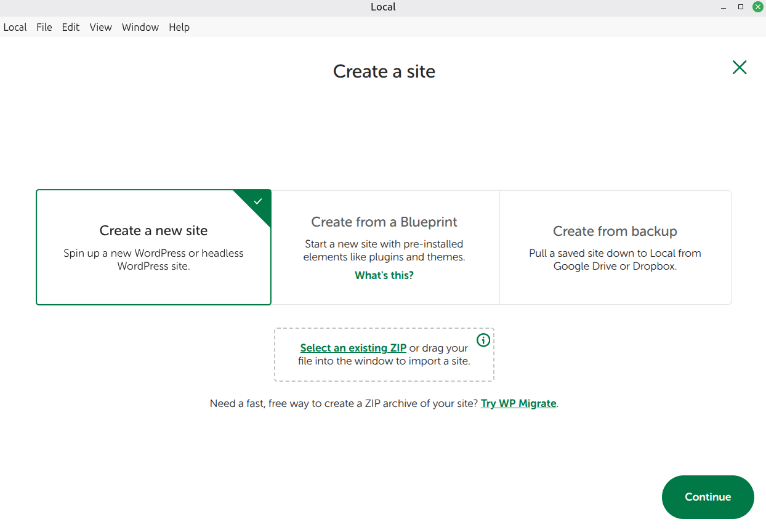
Task: Close the Local window via title bar
Action: tap(757, 7)
